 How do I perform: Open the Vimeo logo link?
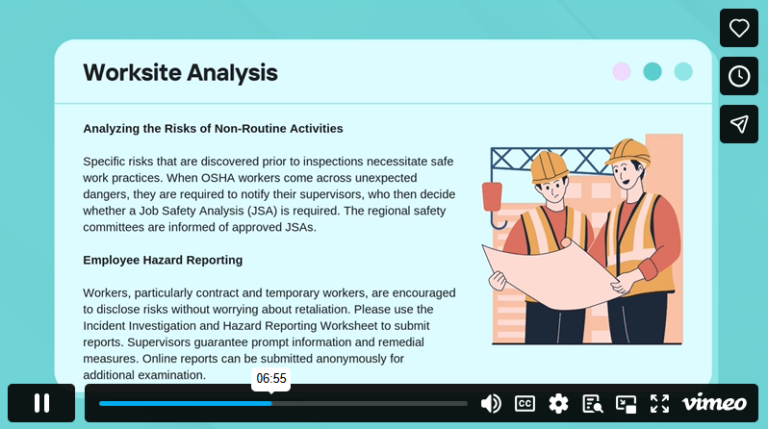pyautogui.click(x=714, y=403)
